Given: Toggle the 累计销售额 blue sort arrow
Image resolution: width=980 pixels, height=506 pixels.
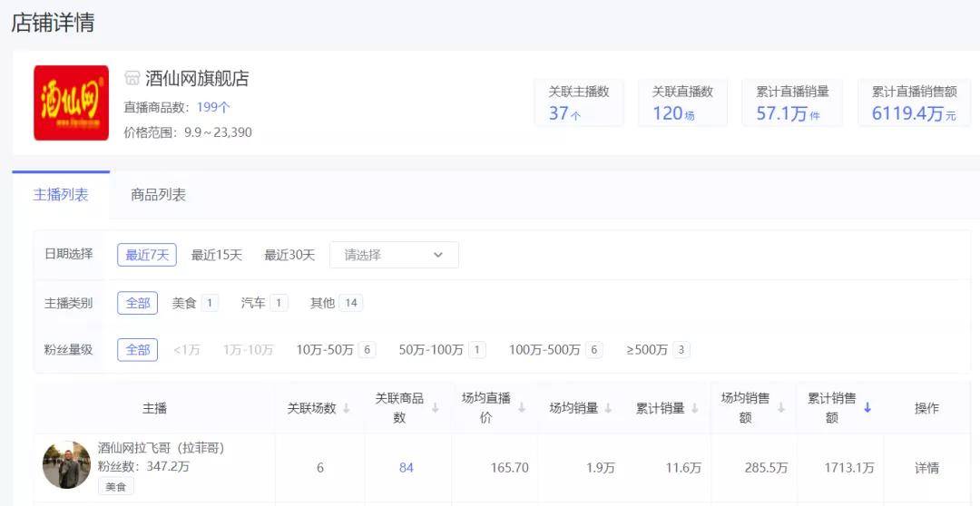Looking at the screenshot, I should 867,408.
